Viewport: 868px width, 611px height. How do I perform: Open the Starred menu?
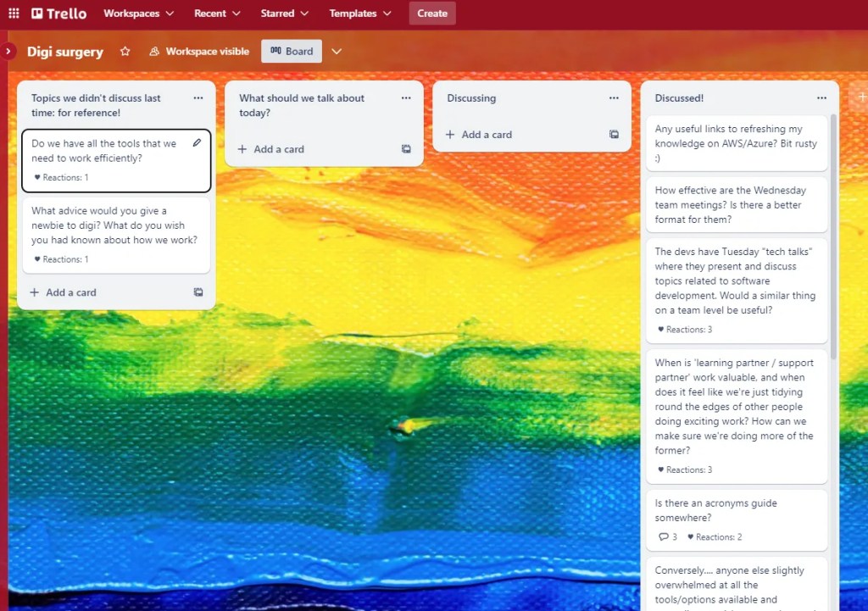pos(284,14)
